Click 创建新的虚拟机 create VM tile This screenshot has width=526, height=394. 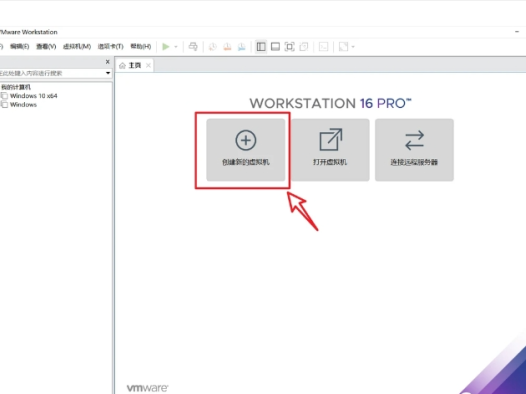pyautogui.click(x=246, y=150)
